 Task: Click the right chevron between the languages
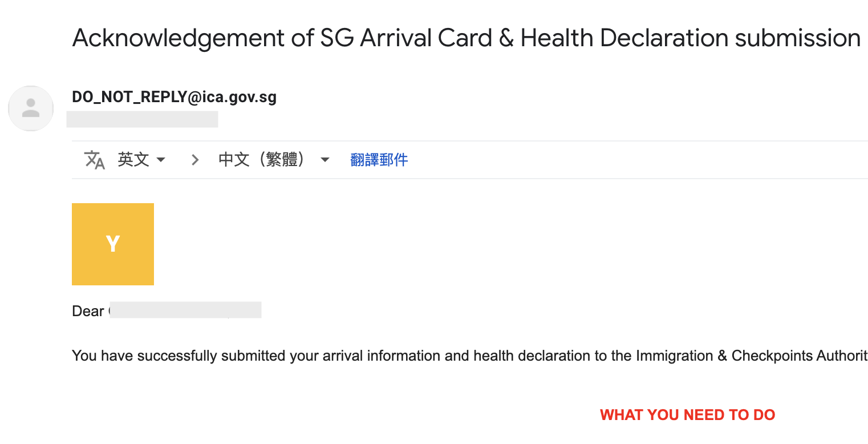point(195,160)
